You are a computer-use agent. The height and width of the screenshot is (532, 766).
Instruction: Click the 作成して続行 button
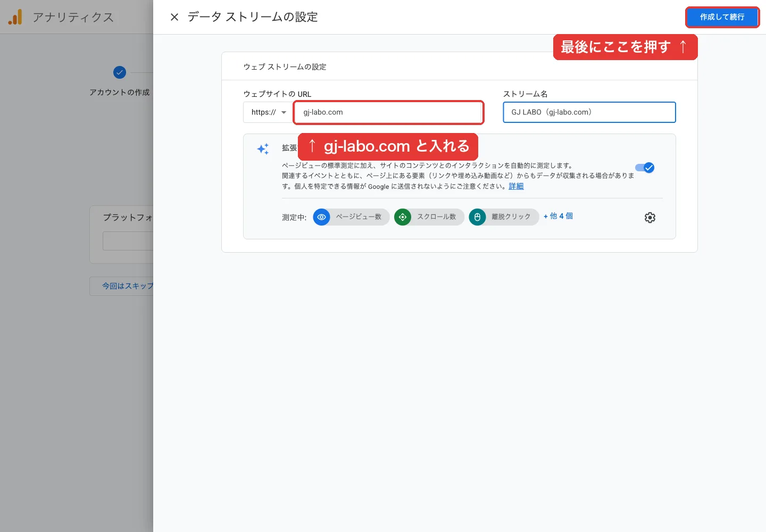coord(722,17)
